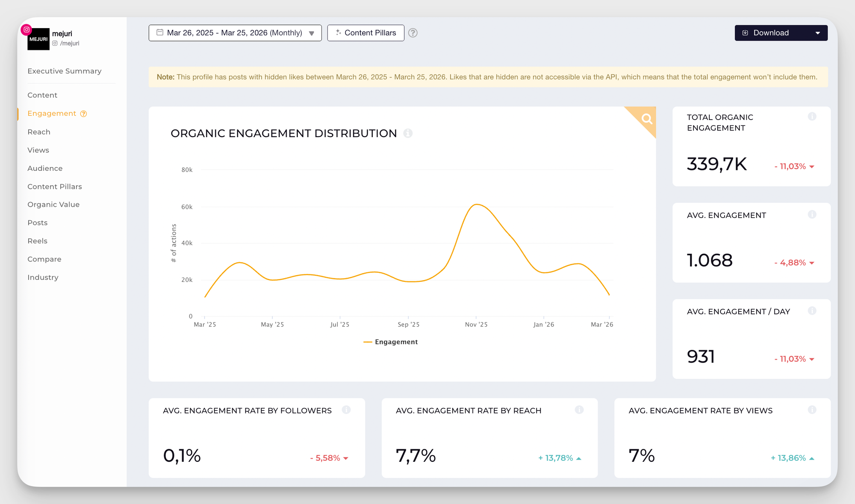Click the mejuri profile avatar thumbnail
Screen dimensions: 855x504
tap(38, 39)
